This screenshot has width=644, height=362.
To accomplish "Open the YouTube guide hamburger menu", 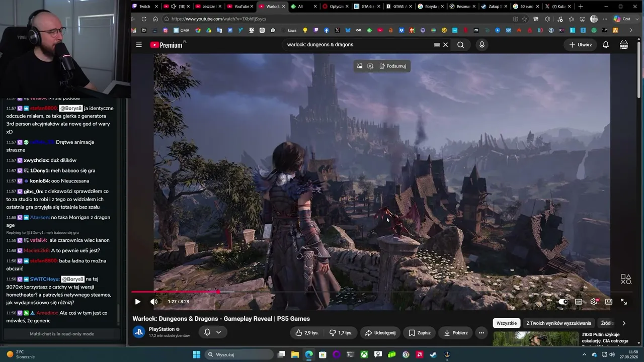I will pyautogui.click(x=139, y=45).
